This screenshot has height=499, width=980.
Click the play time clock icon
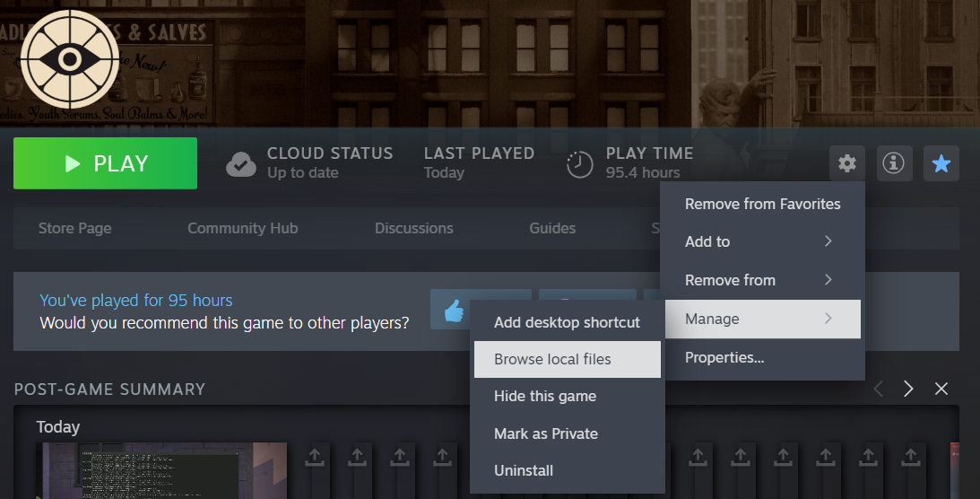(x=579, y=164)
